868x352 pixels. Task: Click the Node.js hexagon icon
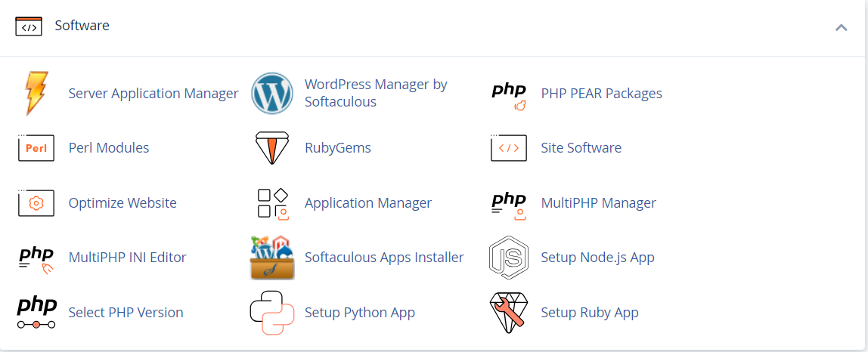509,258
